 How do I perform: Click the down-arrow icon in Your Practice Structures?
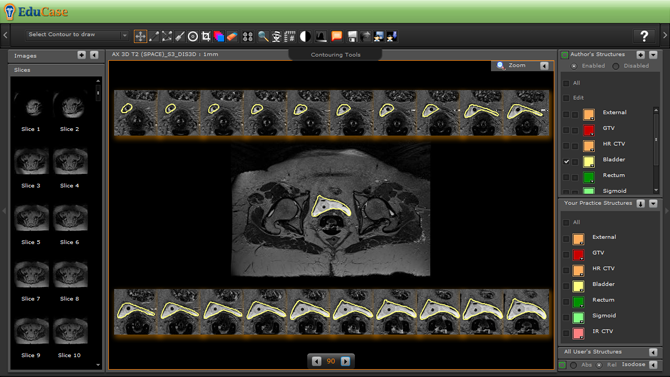641,203
